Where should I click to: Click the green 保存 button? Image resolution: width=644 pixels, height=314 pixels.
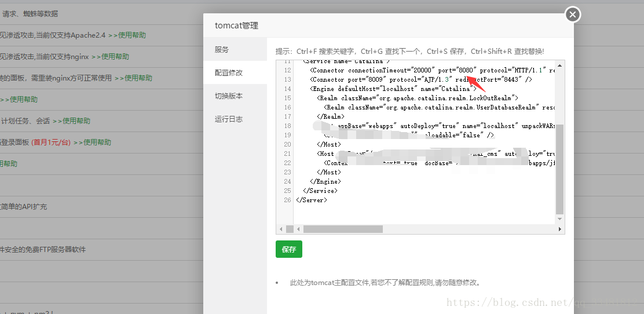pos(289,249)
